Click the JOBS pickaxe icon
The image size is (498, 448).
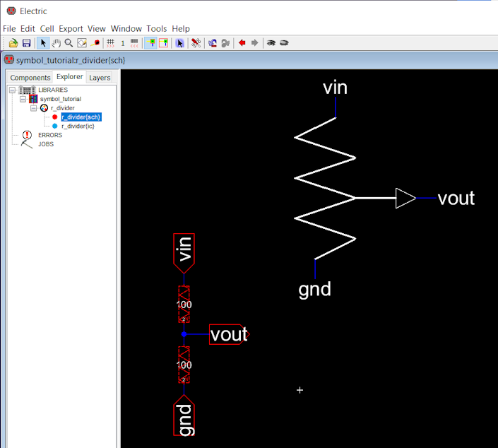point(27,144)
